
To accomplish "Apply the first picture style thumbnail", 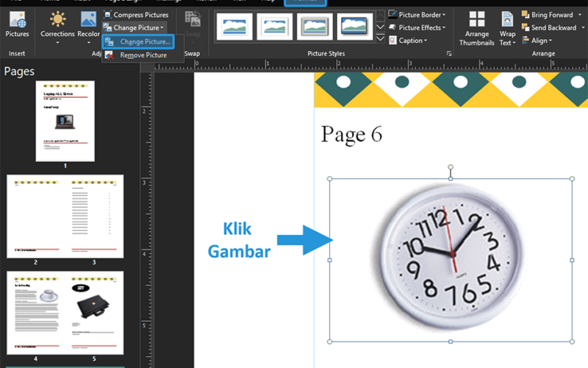I will [234, 26].
